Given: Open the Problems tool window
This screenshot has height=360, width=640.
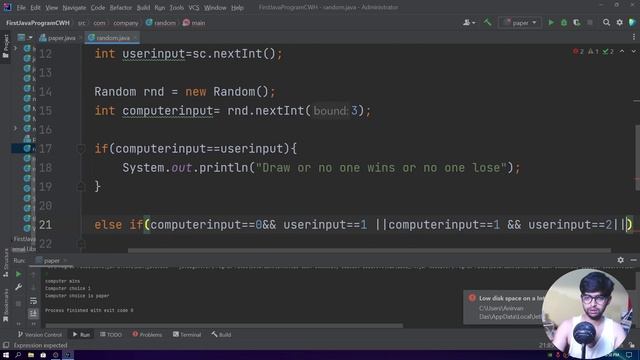Looking at the screenshot, I should (147, 335).
